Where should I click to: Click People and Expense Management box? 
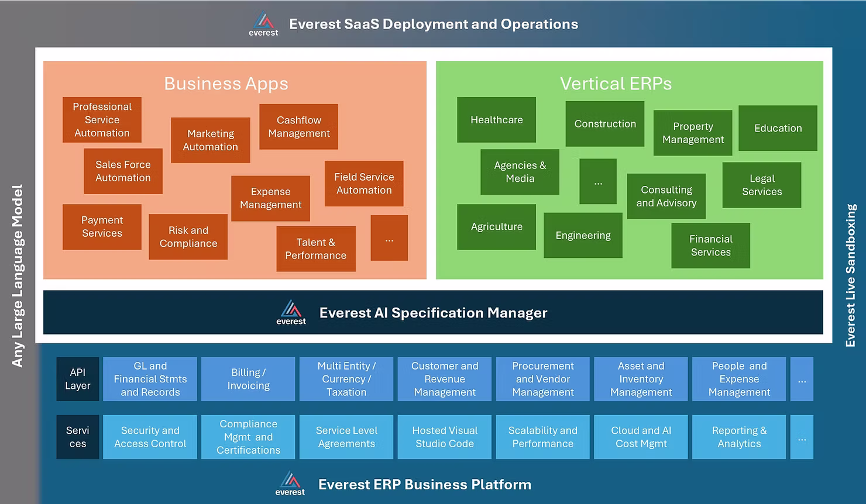coord(740,379)
